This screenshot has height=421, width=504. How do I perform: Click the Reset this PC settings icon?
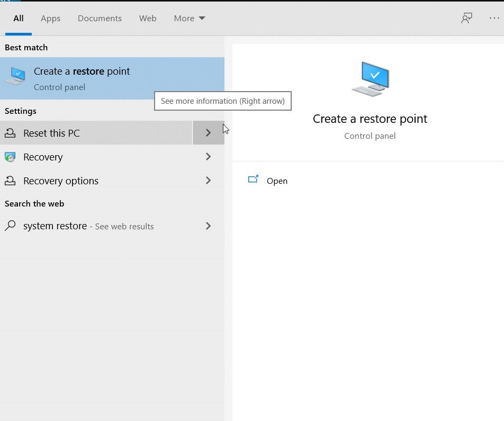[10, 133]
